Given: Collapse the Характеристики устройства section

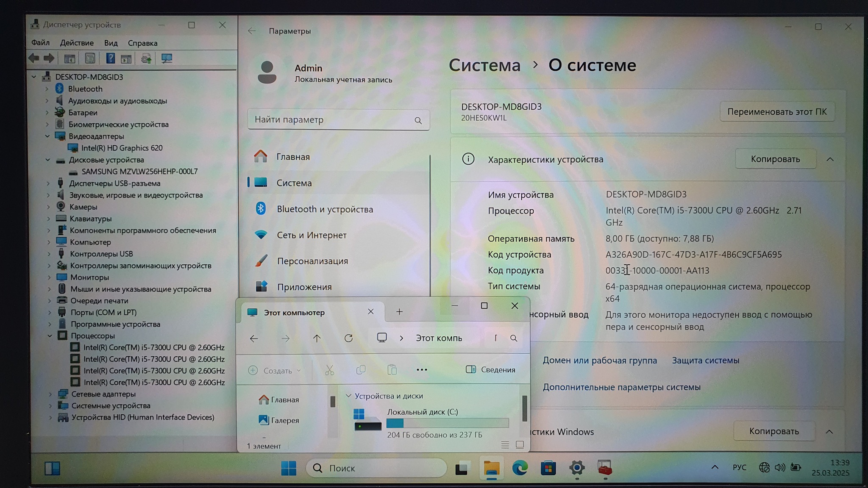Looking at the screenshot, I should click(x=830, y=159).
